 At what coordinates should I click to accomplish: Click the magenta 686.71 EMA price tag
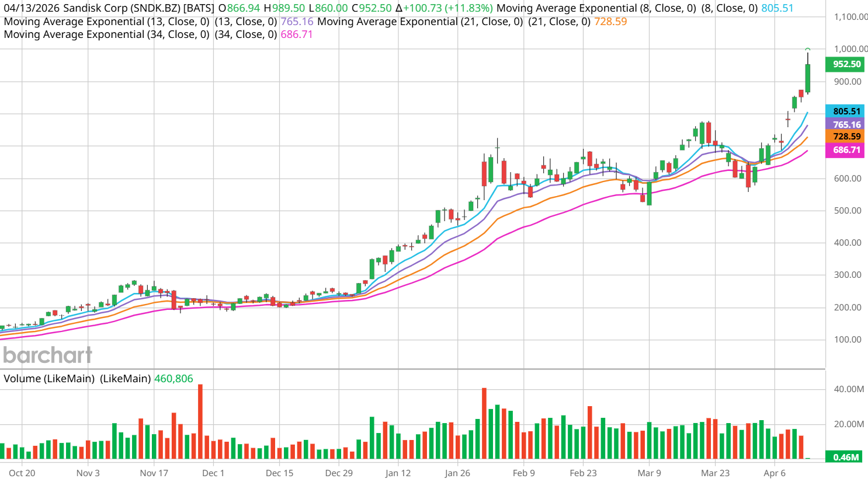(x=846, y=150)
